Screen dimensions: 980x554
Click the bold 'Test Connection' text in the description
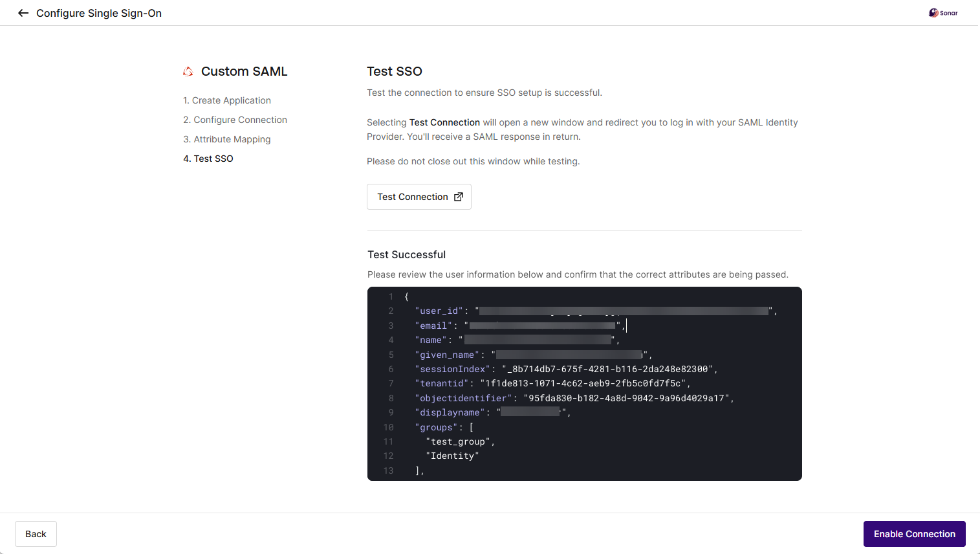pyautogui.click(x=444, y=122)
